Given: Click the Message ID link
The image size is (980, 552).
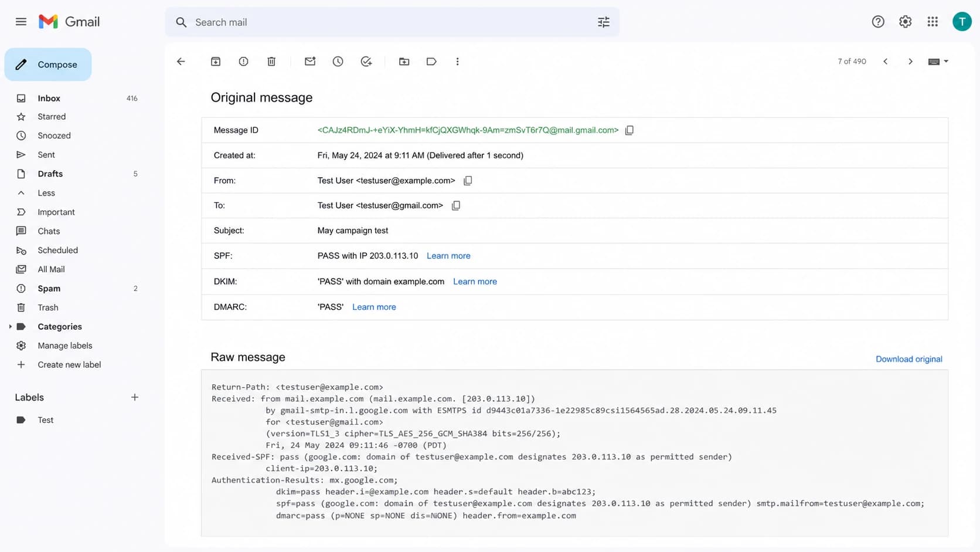Looking at the screenshot, I should click(468, 130).
